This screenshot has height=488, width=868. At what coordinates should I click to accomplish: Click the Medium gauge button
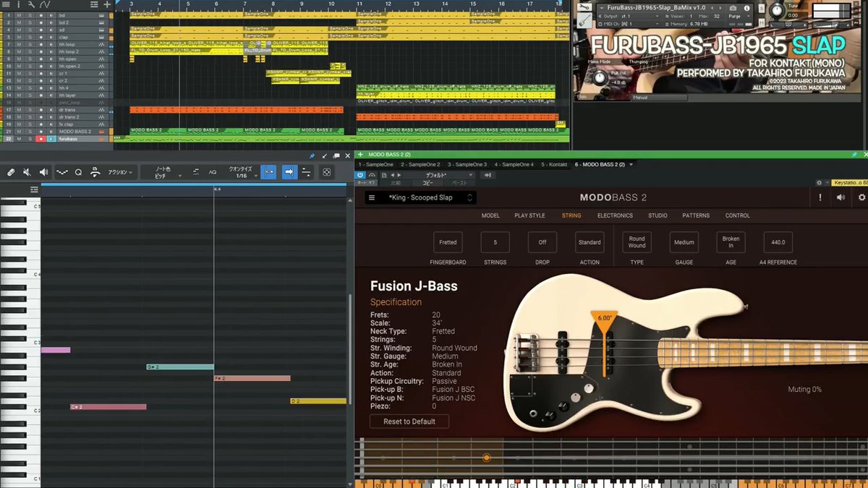(x=684, y=242)
